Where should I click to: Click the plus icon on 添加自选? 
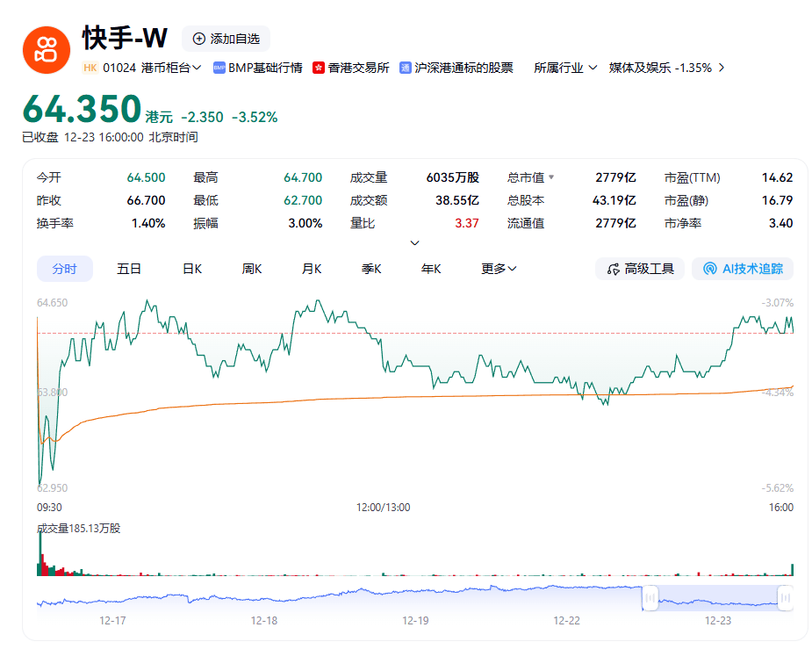click(200, 38)
